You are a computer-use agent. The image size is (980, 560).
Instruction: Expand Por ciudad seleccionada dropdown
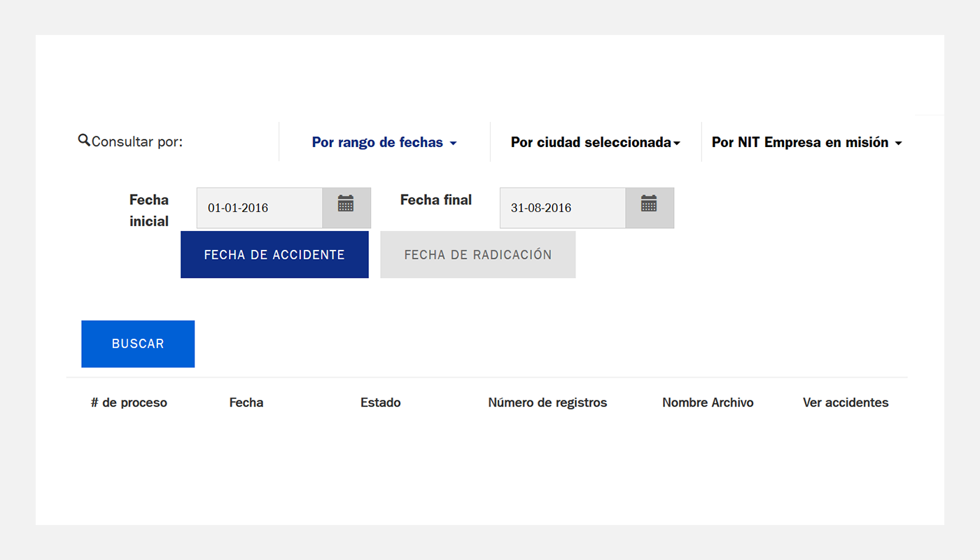[596, 142]
